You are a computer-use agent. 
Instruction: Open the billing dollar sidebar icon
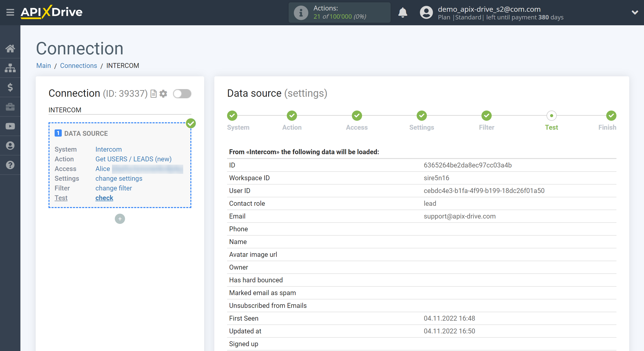pyautogui.click(x=10, y=87)
